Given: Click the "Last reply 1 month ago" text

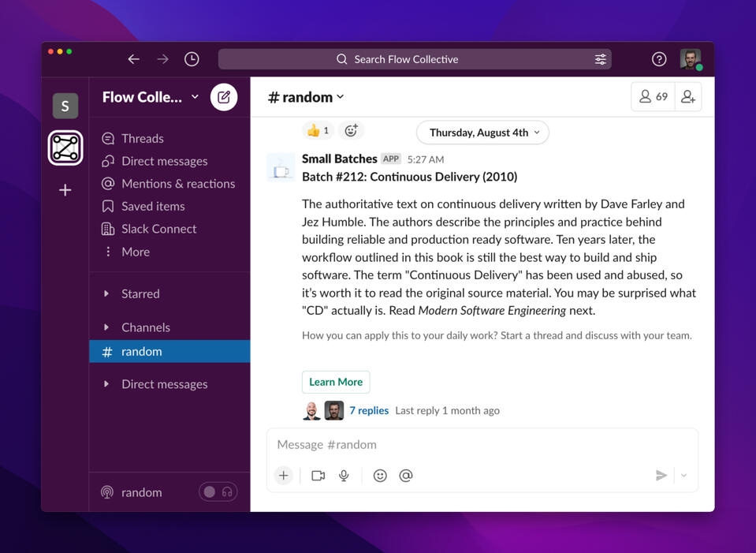Looking at the screenshot, I should click(448, 411).
